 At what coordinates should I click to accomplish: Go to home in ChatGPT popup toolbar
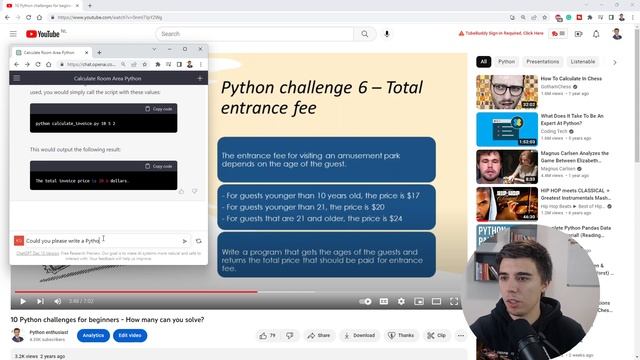click(x=49, y=64)
